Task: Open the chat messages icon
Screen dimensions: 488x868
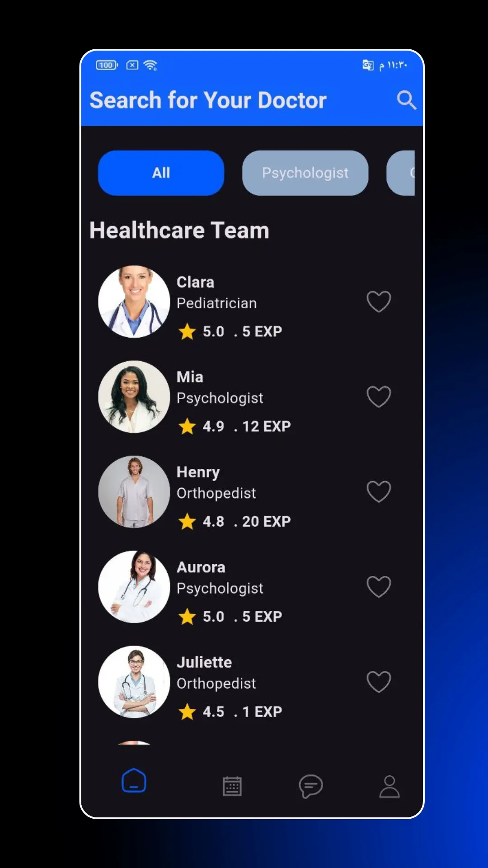Action: (x=311, y=786)
